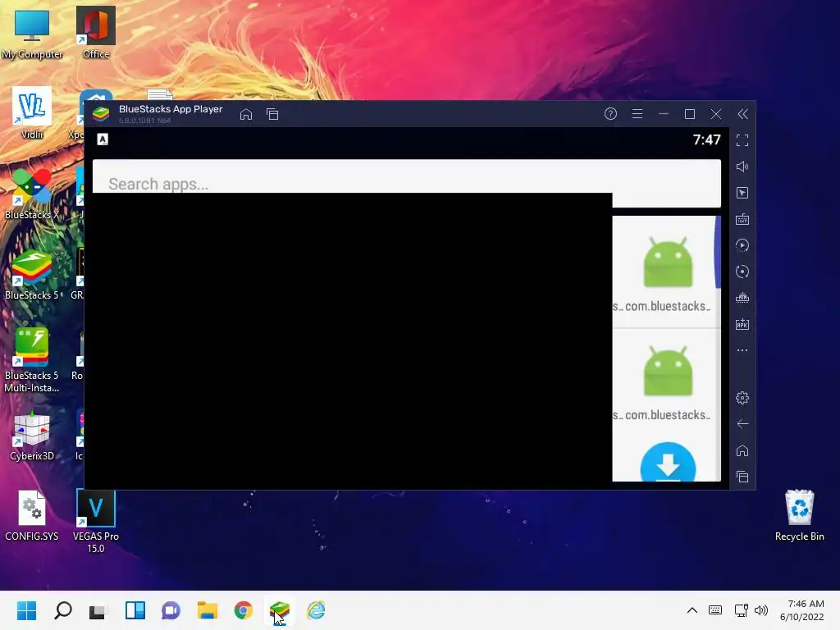Open the second com.bluestacks app
The image size is (840, 630).
(x=667, y=381)
